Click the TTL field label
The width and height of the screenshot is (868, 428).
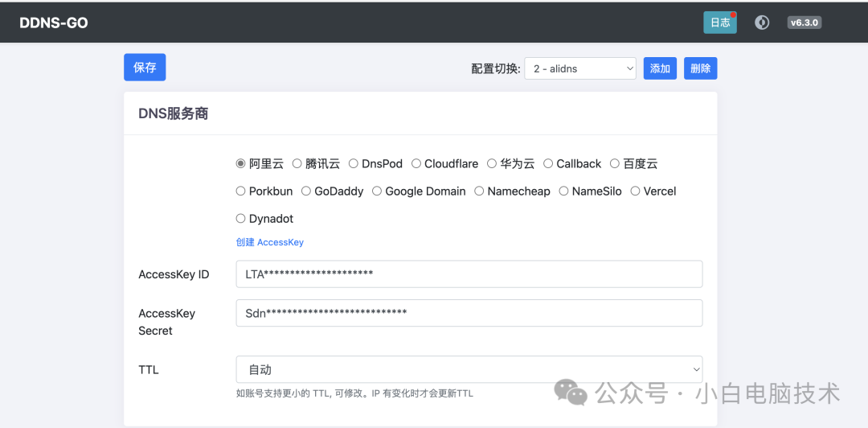(149, 370)
